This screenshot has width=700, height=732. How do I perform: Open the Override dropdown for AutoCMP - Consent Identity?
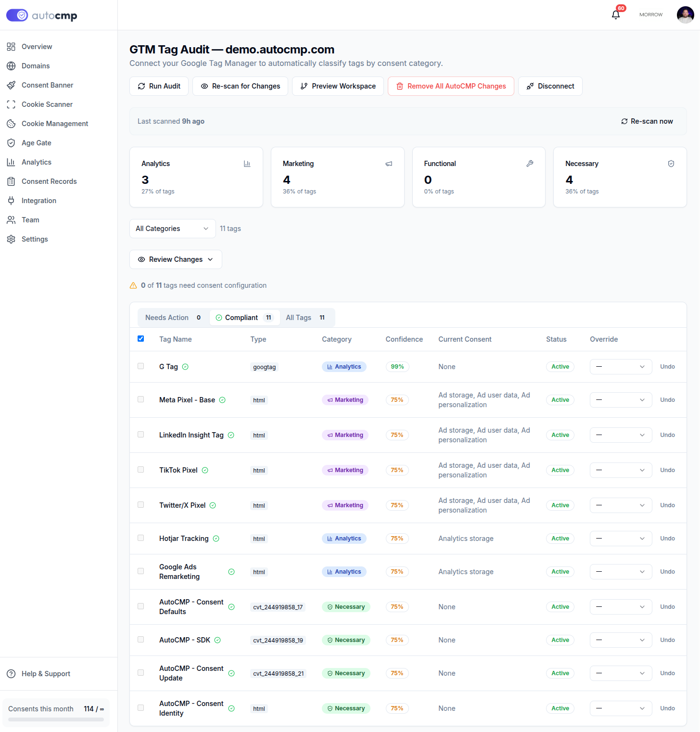coord(621,708)
